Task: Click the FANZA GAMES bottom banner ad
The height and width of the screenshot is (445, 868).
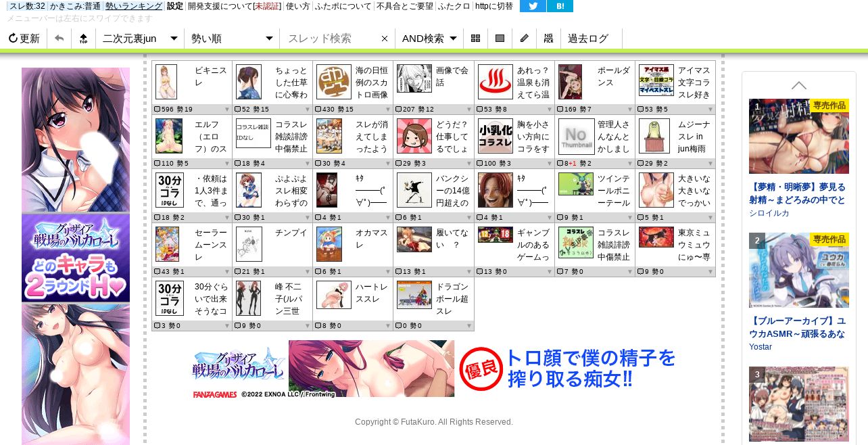Action: tap(435, 369)
